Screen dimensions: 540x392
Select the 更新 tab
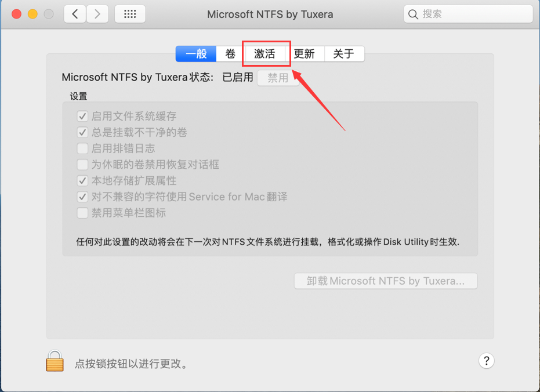click(304, 54)
